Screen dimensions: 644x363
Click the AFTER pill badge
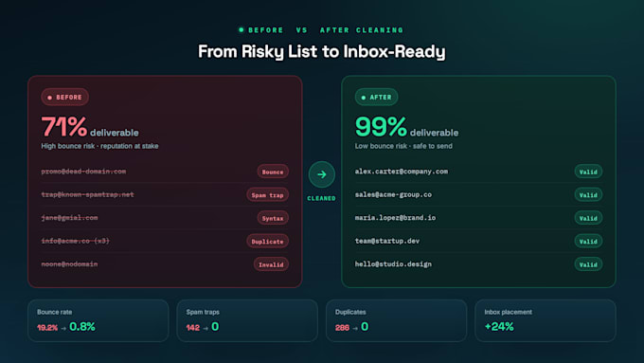(376, 98)
